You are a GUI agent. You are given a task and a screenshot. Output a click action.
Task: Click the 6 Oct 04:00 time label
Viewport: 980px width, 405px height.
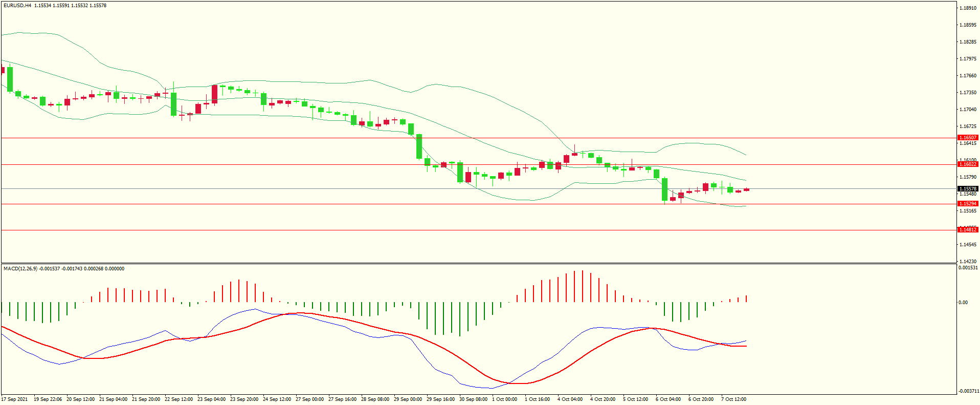pyautogui.click(x=668, y=399)
